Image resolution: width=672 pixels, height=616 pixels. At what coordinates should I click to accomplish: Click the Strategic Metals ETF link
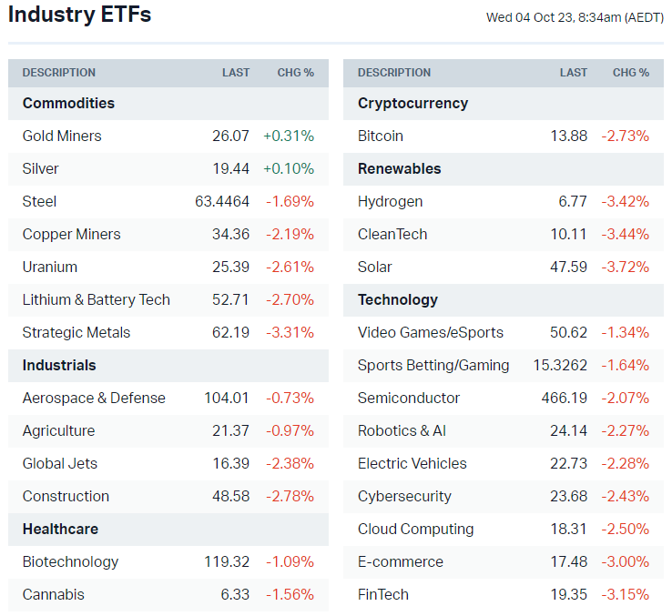76,332
